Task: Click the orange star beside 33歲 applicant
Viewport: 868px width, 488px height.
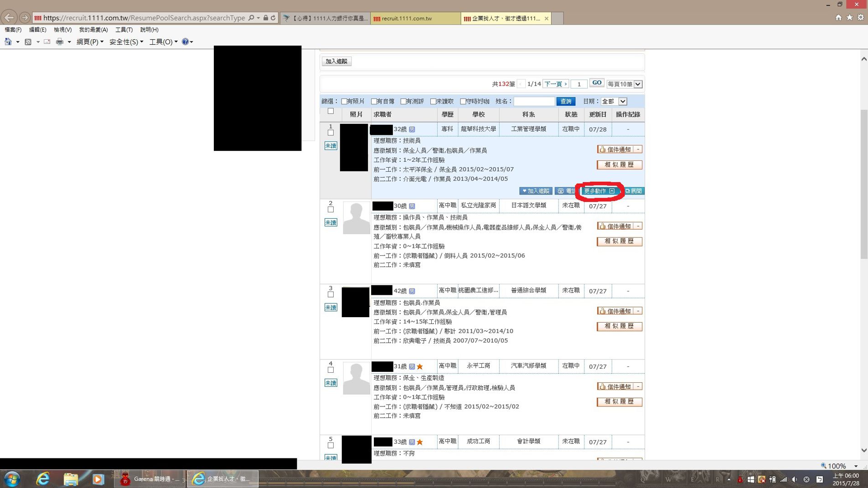Action: click(x=420, y=442)
